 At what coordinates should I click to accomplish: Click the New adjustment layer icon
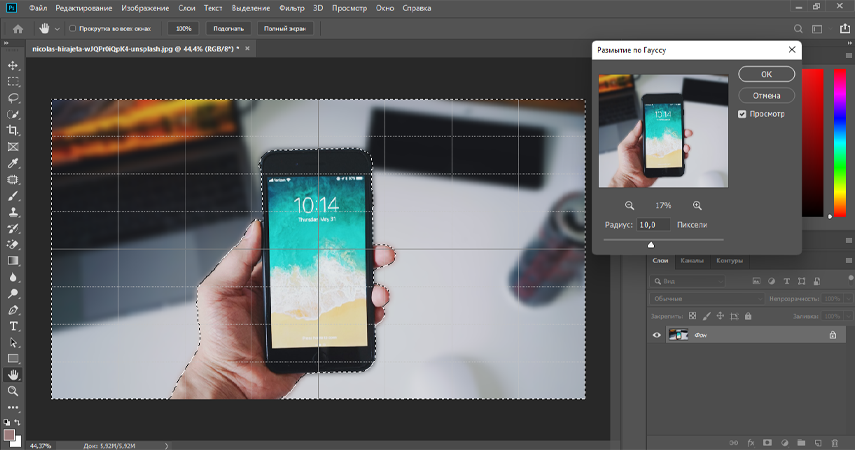tap(784, 443)
